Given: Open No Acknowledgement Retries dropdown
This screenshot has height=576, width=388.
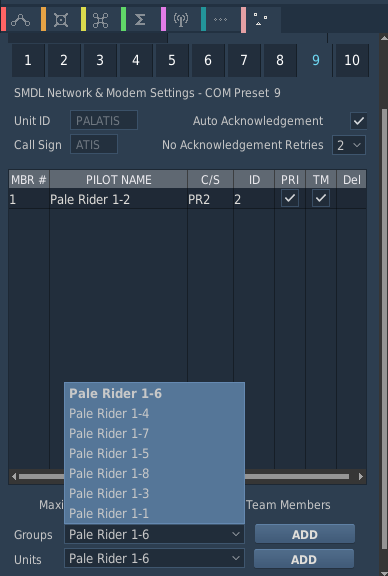Looking at the screenshot, I should pos(349,145).
